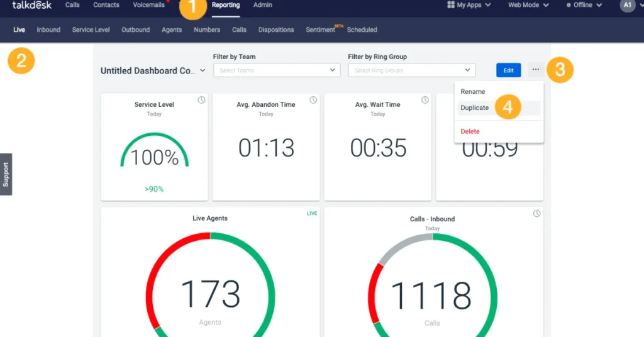Click the Service Level clock icon
The width and height of the screenshot is (644, 337).
point(201,100)
